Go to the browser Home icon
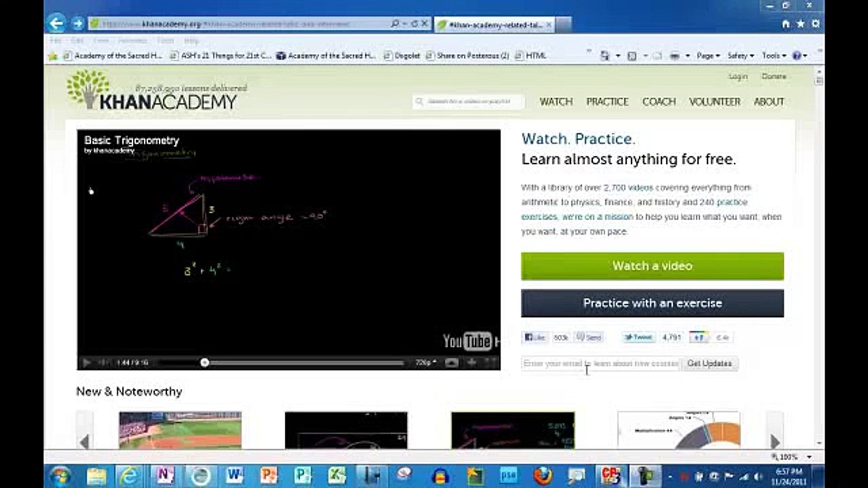 coord(786,23)
